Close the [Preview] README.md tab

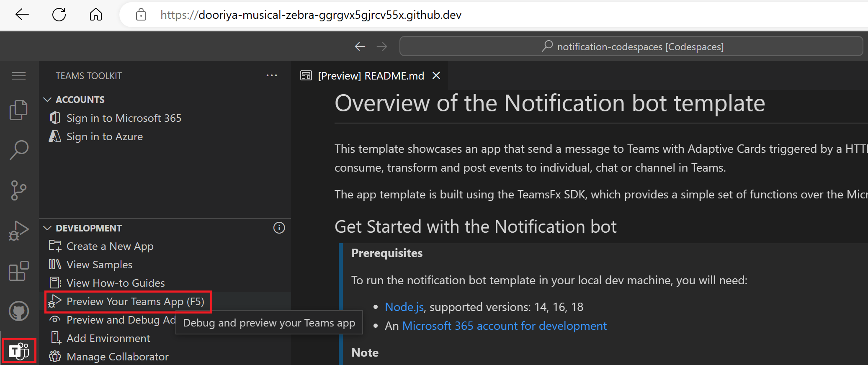[x=436, y=75]
